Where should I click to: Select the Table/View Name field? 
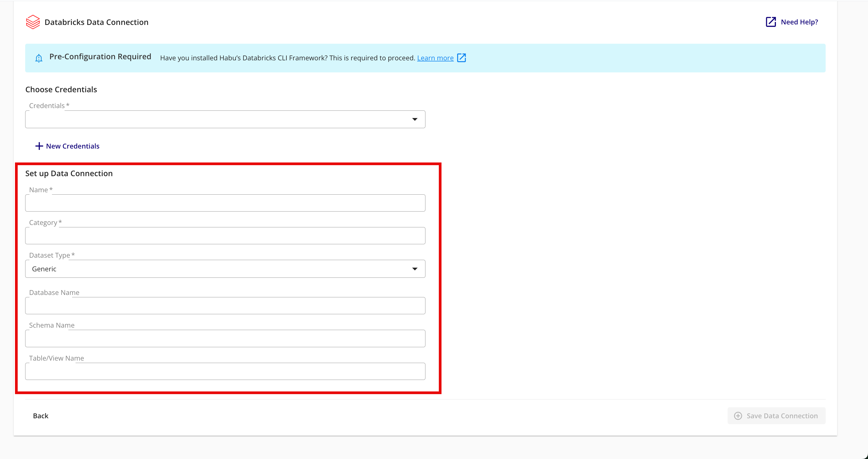(225, 371)
